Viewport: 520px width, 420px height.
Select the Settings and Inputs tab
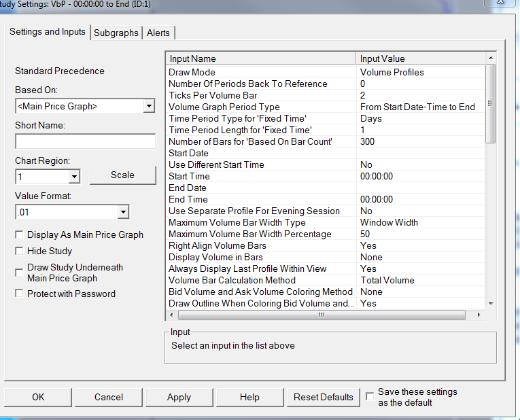point(48,32)
